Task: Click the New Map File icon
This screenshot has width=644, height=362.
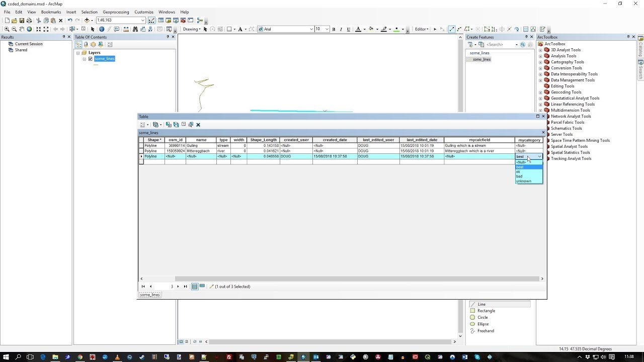Action: pos(7,21)
